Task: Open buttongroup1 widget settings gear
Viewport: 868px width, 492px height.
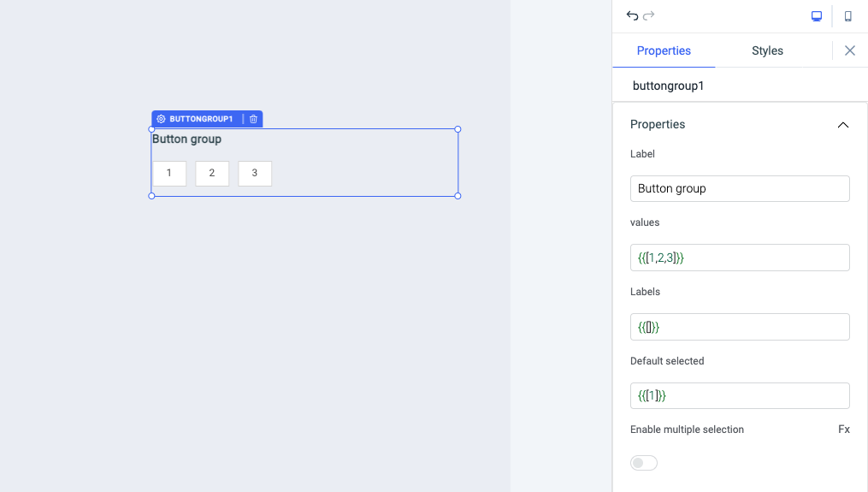Action: pyautogui.click(x=161, y=119)
